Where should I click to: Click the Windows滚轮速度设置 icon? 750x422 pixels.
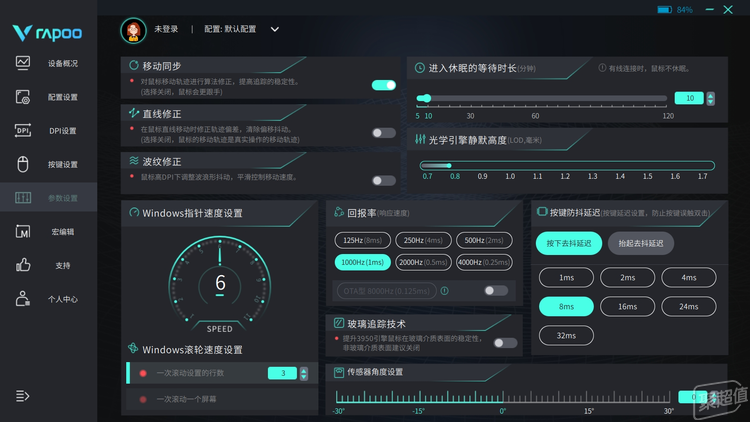133,348
